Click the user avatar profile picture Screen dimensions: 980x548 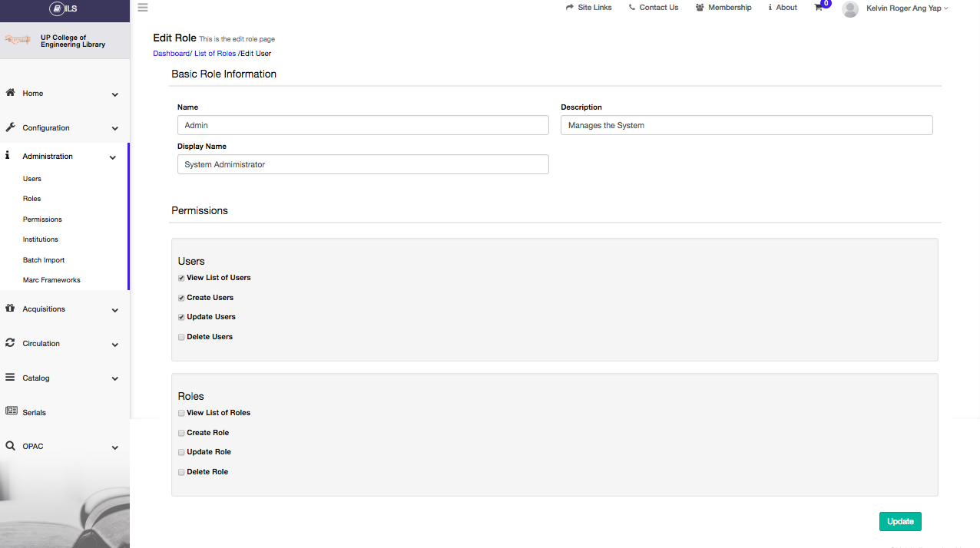[849, 8]
